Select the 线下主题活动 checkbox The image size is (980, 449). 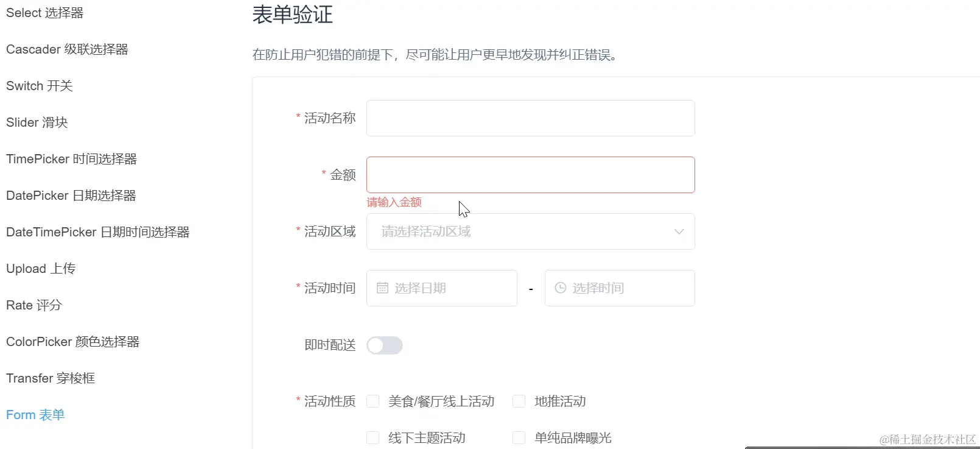pos(373,437)
